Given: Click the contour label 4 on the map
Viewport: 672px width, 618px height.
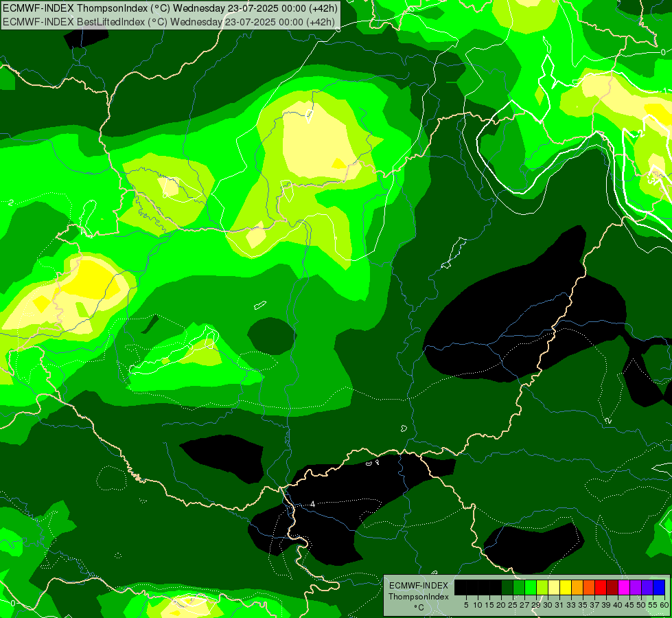Looking at the screenshot, I should [313, 504].
